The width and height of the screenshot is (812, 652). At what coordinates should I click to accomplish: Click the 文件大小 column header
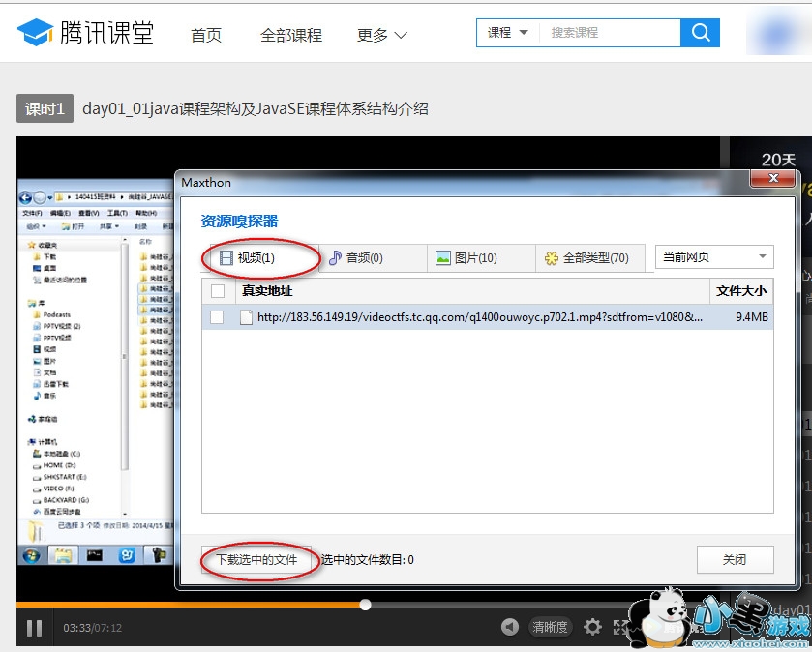point(741,291)
